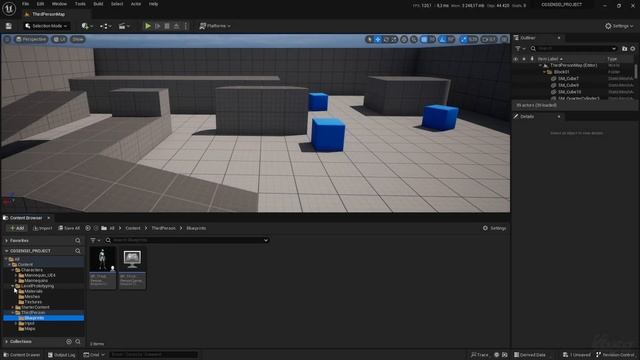Focus the Search Blueprints field

pyautogui.click(x=187, y=240)
